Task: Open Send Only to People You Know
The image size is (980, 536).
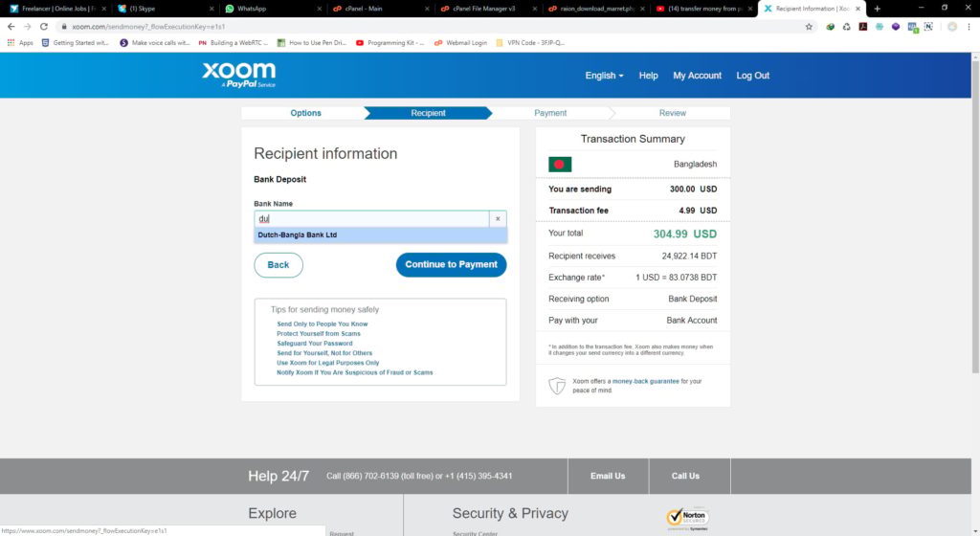Action: pos(322,324)
